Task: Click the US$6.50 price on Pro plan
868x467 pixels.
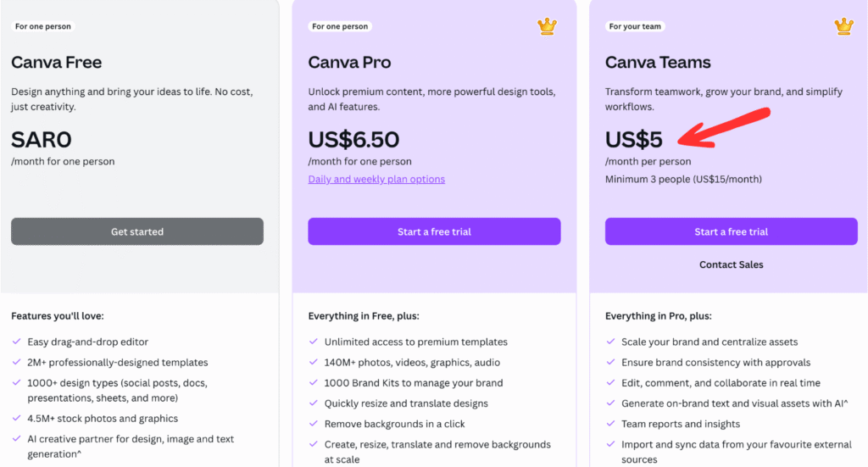Action: 353,140
